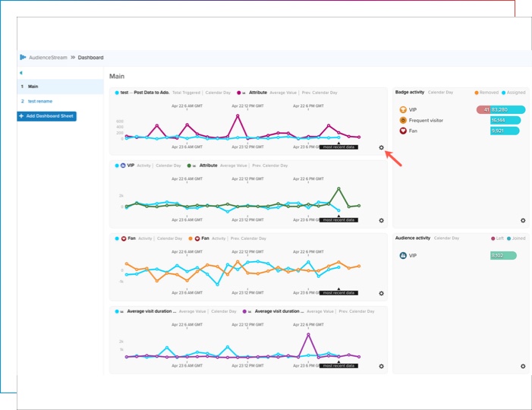Screen dimensions: 532x410
Task: Open gear settings on VIP activity chart
Action: point(381,220)
